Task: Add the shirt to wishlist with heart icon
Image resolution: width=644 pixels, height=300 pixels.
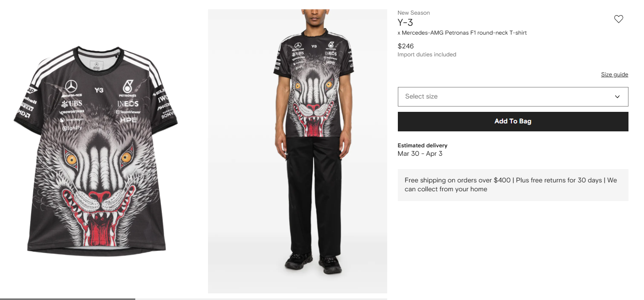Action: 618,19
